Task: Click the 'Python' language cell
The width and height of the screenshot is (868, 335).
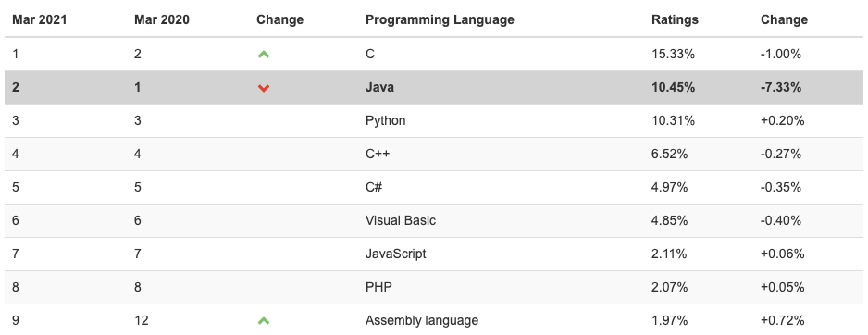Action: pyautogui.click(x=385, y=120)
